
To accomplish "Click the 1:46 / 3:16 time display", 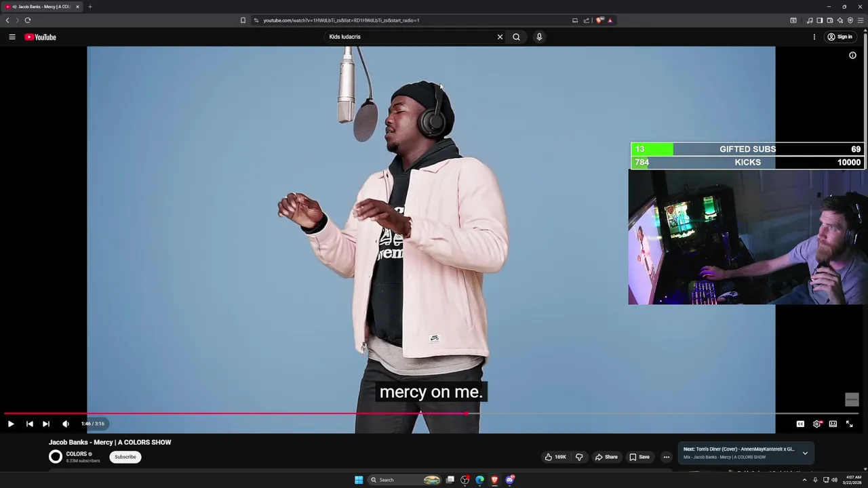I will [93, 424].
